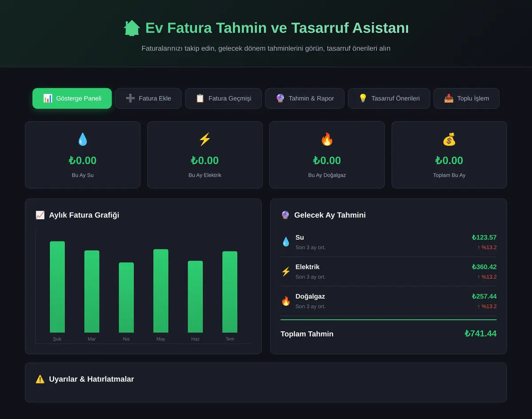
Task: Click the Su label in the forecast list
Action: tap(300, 237)
